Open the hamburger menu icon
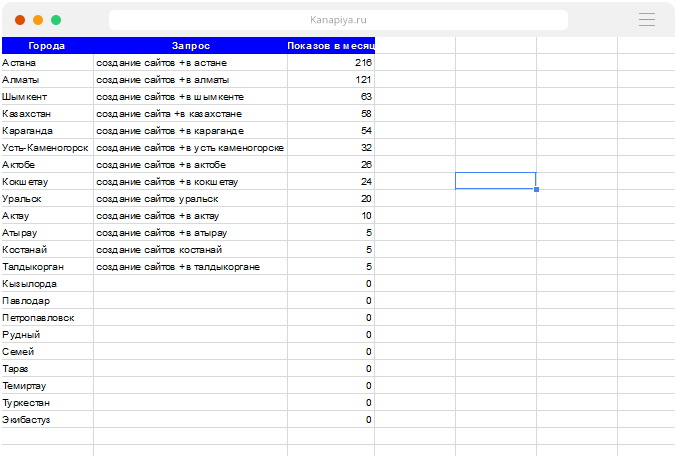Image resolution: width=677 pixels, height=456 pixels. pyautogui.click(x=647, y=19)
